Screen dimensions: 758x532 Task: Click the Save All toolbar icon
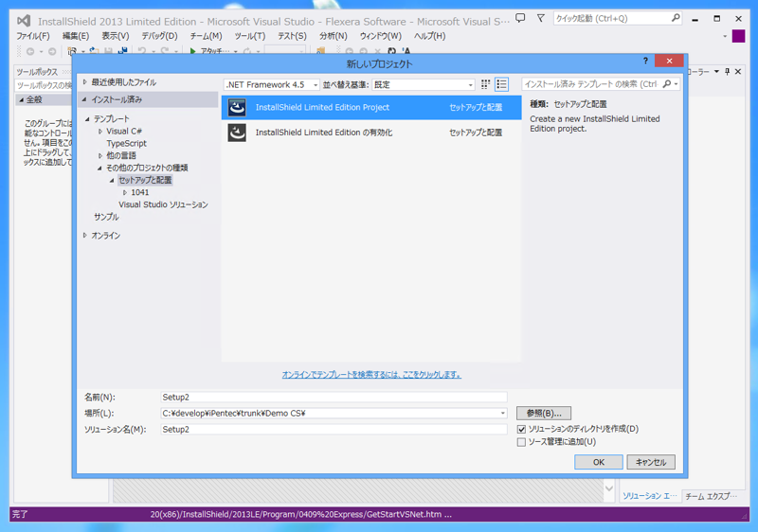click(123, 51)
